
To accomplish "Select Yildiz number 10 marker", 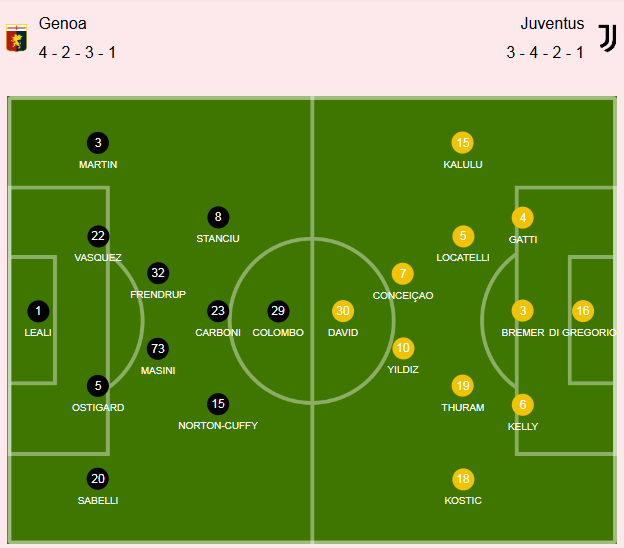I will coord(403,348).
